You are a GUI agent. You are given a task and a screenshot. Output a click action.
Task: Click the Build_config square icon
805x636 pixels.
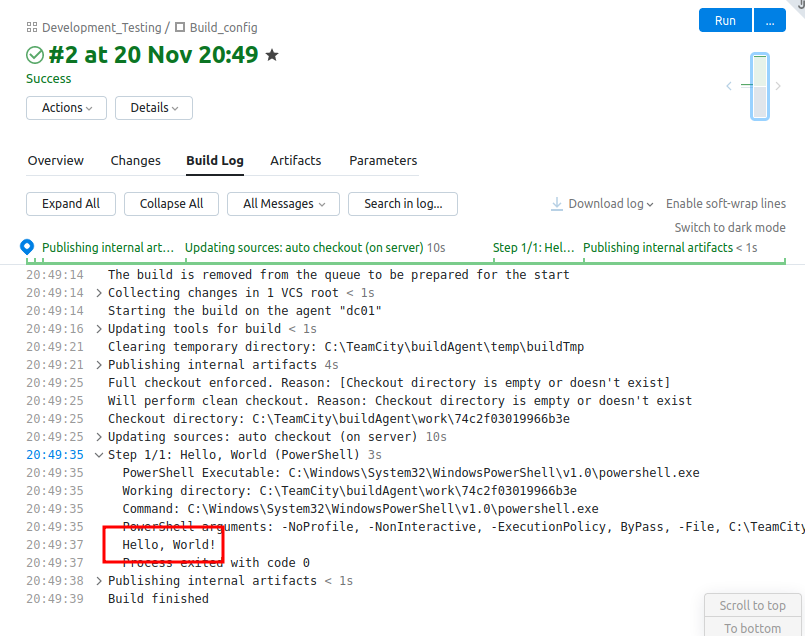tap(180, 28)
